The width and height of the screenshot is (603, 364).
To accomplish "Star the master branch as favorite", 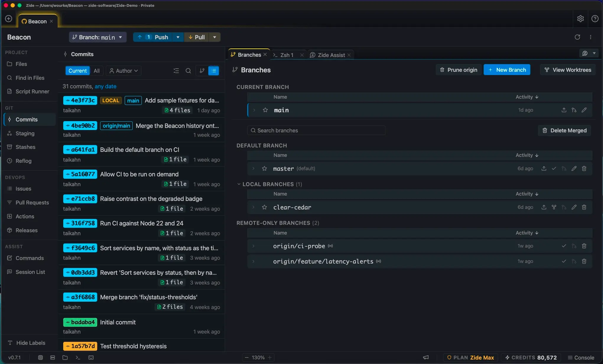I will click(x=264, y=168).
